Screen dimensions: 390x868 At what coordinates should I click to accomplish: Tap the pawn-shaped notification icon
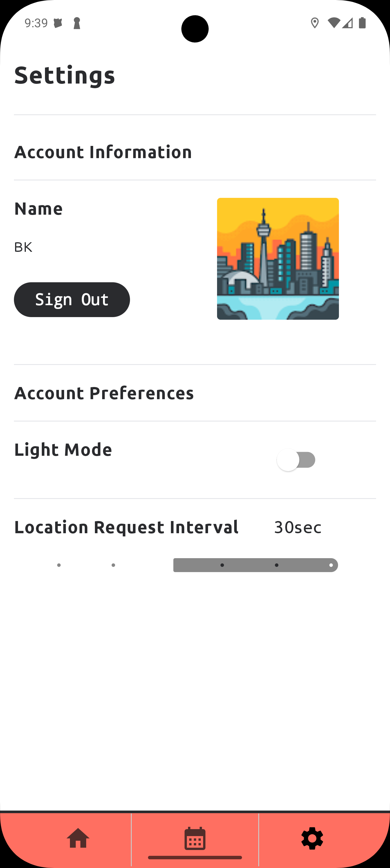point(77,23)
